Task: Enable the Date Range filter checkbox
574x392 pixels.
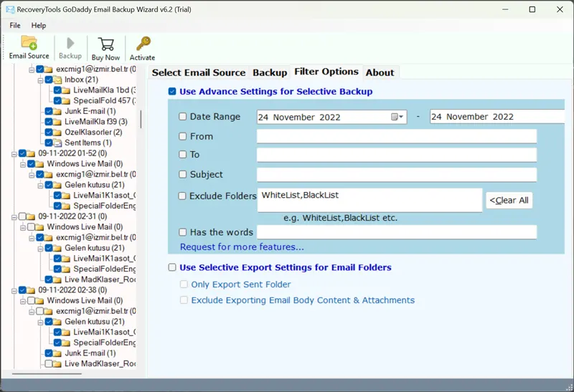Action: (x=183, y=117)
